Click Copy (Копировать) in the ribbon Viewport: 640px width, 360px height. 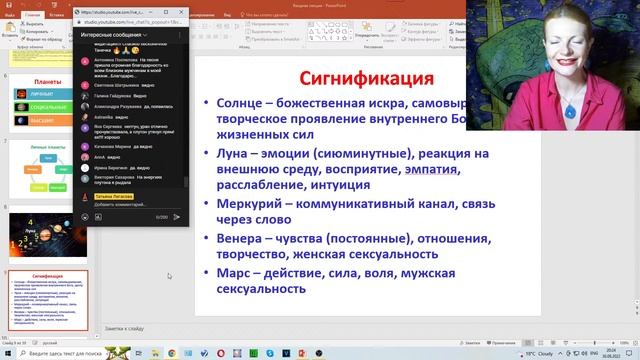tap(35, 31)
